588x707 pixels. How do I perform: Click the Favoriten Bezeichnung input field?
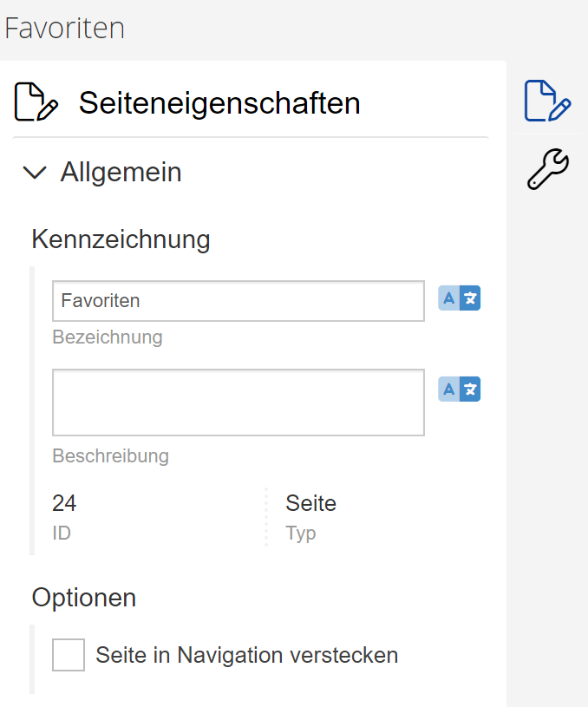pos(238,301)
